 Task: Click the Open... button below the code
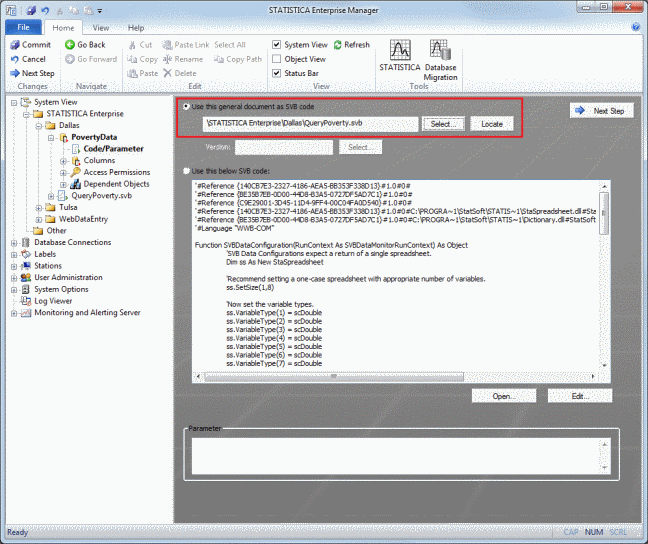[x=504, y=396]
